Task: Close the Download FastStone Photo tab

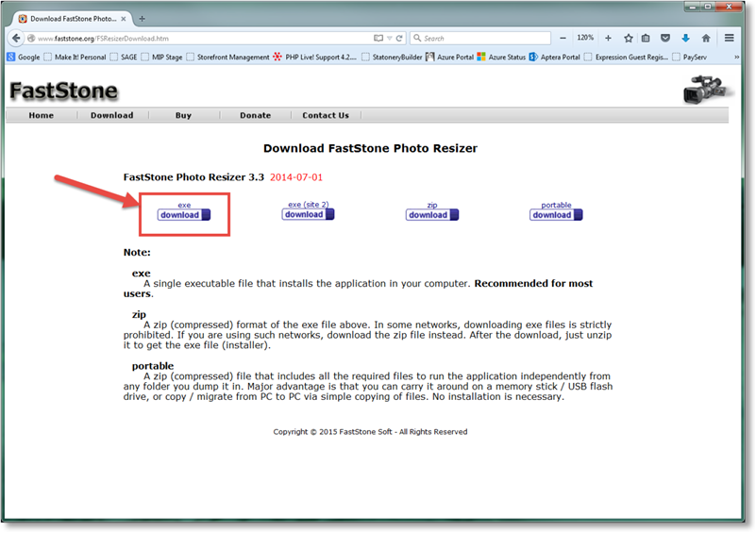Action: pos(124,19)
